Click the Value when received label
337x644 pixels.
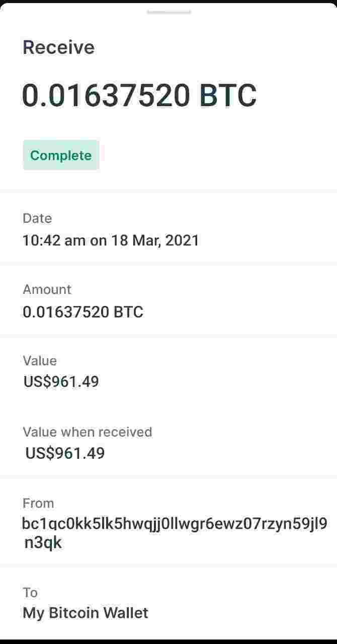[87, 432]
